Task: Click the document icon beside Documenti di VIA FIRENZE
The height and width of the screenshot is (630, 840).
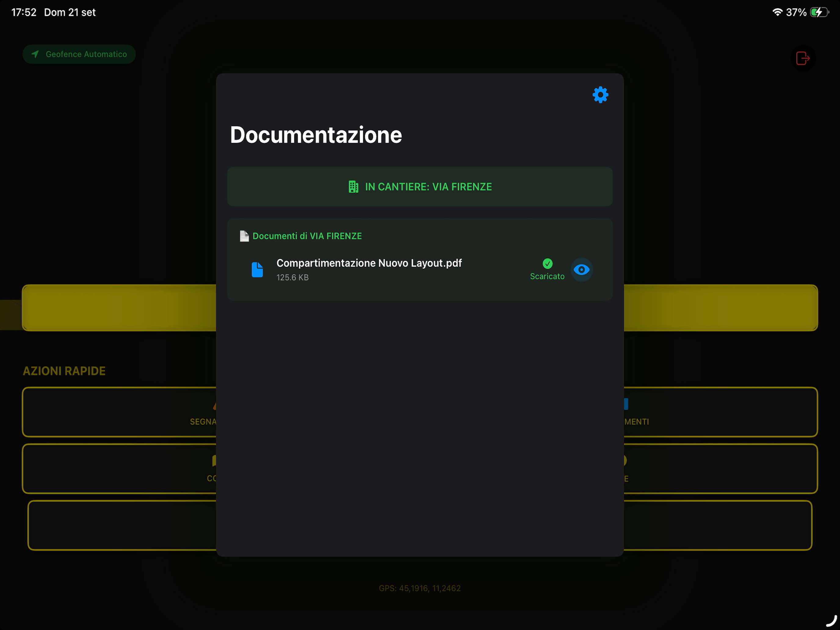Action: click(x=244, y=236)
